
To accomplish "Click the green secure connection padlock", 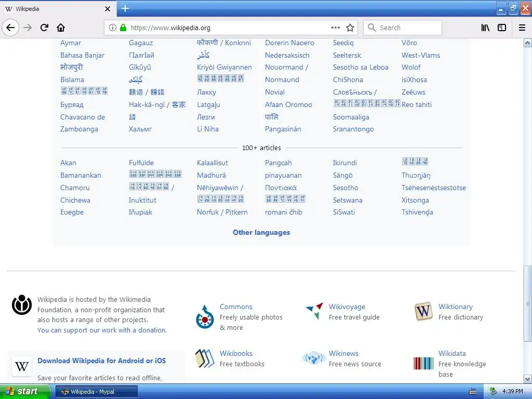I will click(x=123, y=28).
